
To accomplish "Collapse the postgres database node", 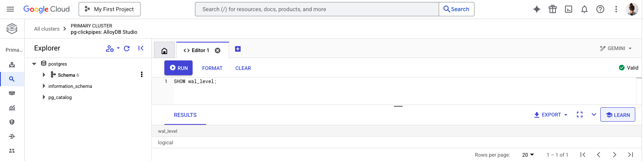I will click(34, 64).
